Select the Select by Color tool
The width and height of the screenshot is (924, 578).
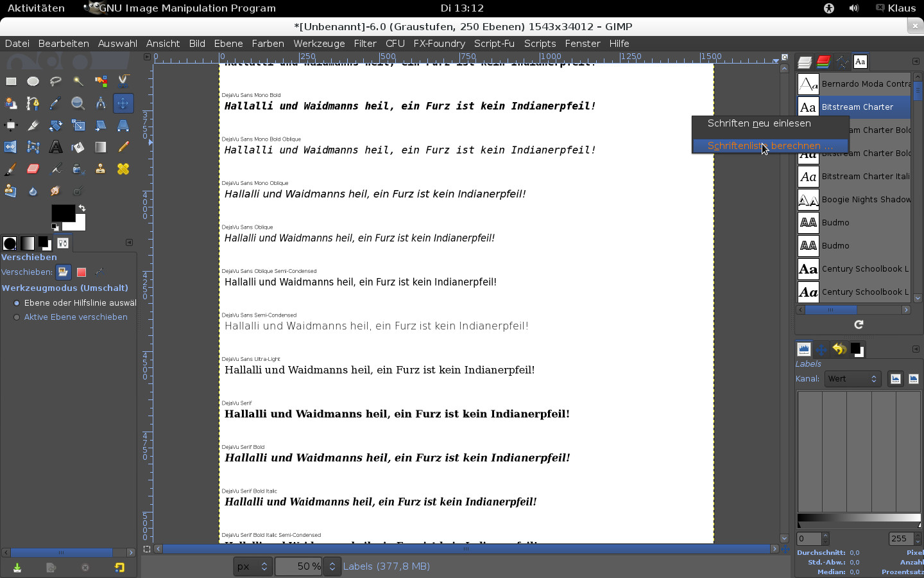click(101, 81)
